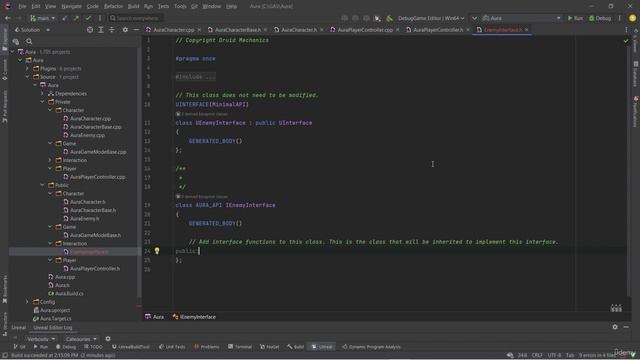Open the Aura run configuration dropdown
Screen dimensions: 640x360
[x=522, y=18]
